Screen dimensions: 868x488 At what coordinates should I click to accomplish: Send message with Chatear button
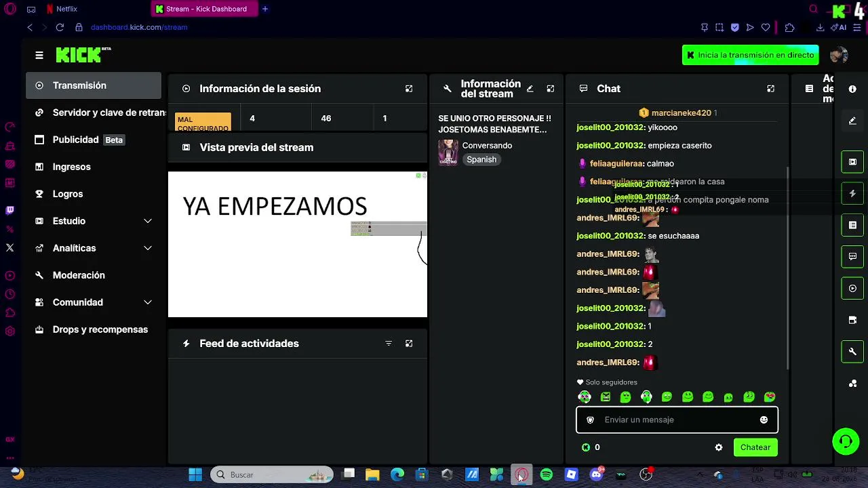(755, 447)
